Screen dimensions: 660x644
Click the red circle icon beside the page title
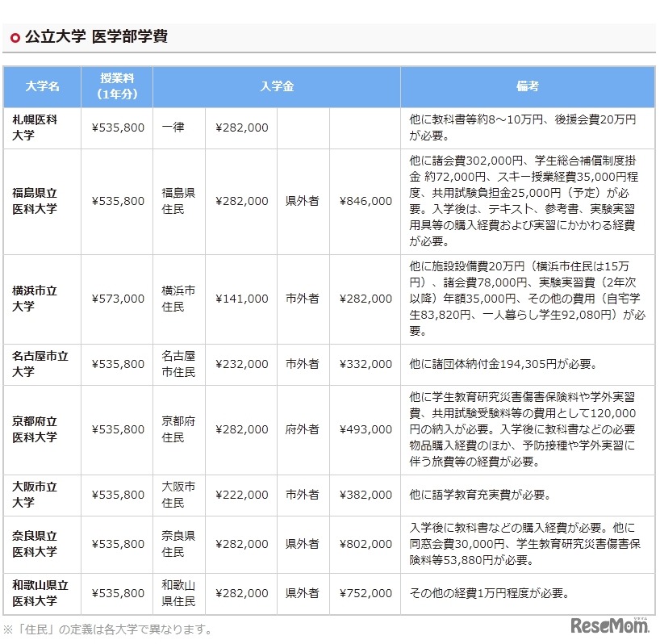tap(14, 36)
